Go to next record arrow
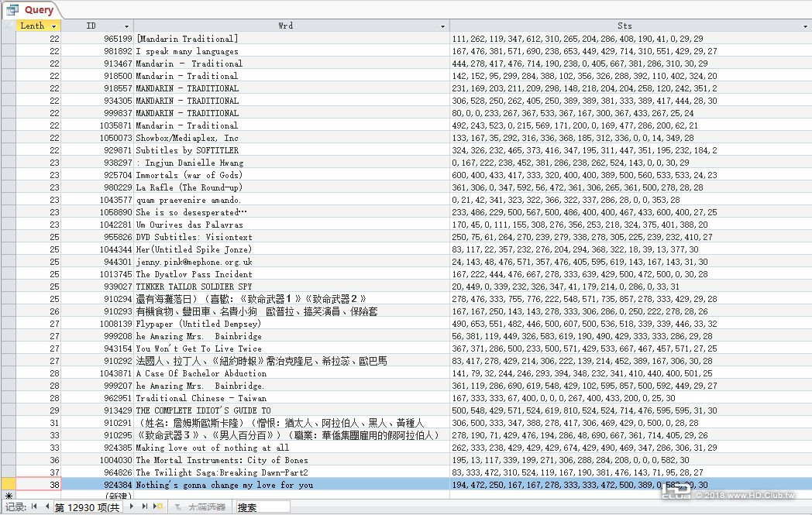 (x=131, y=506)
